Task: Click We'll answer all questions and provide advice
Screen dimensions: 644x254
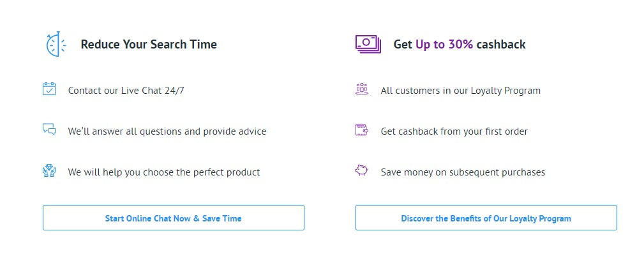Action: click(x=167, y=131)
